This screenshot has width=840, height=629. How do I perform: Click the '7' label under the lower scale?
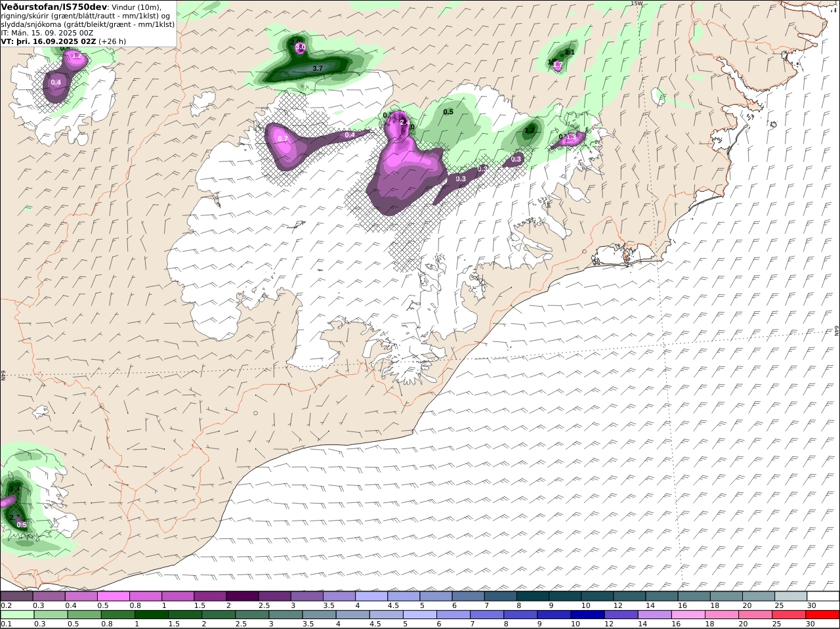[x=473, y=624]
